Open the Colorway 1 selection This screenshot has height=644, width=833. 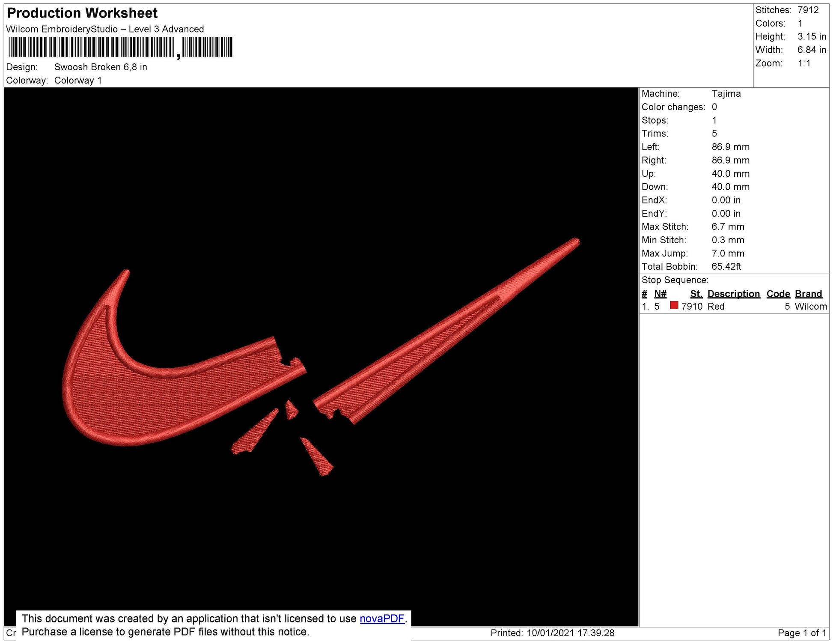click(79, 79)
